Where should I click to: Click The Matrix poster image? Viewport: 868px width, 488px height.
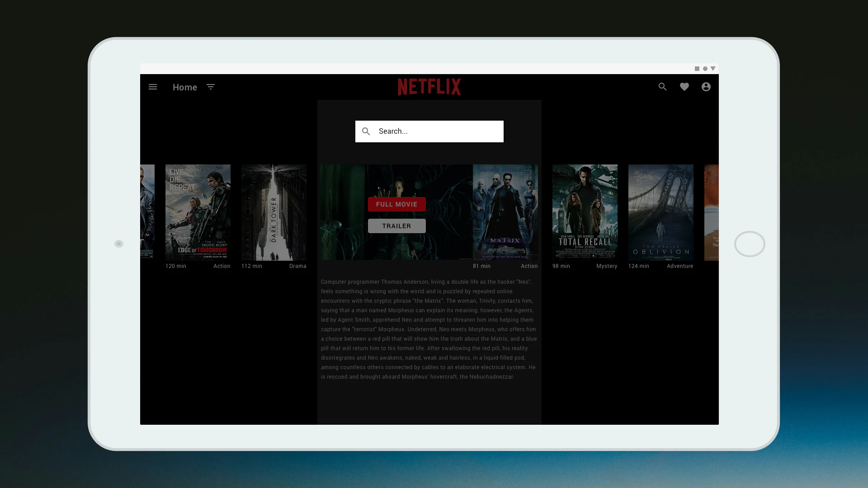pos(505,212)
